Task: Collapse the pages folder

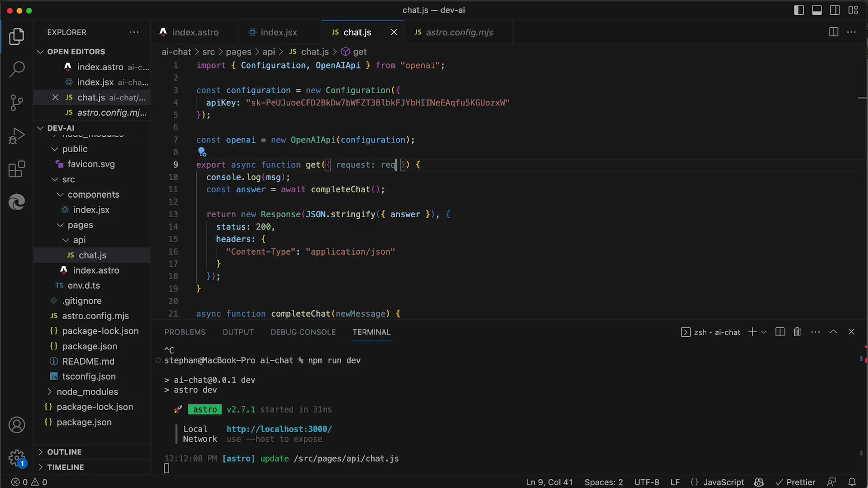Action: (x=60, y=225)
